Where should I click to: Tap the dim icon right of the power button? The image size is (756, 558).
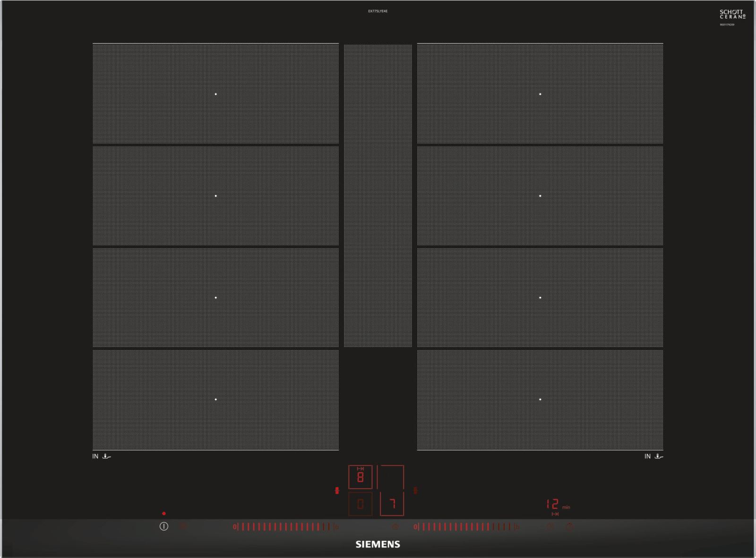coord(183,526)
